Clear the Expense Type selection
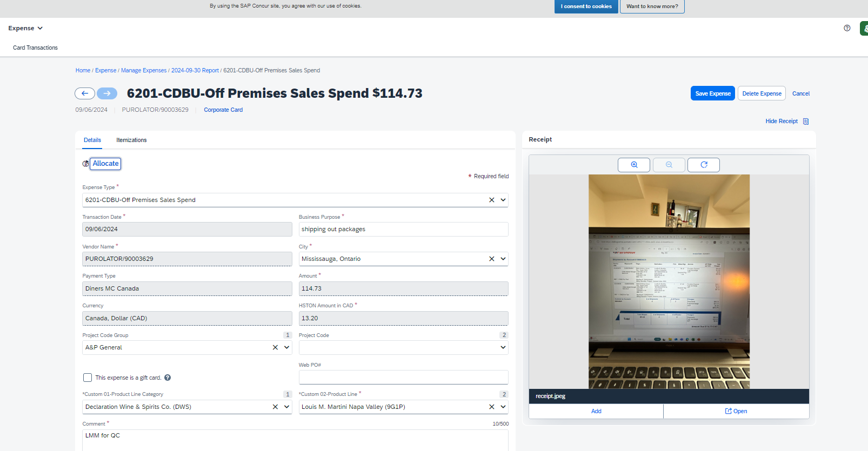The height and width of the screenshot is (451, 868). pyautogui.click(x=491, y=200)
